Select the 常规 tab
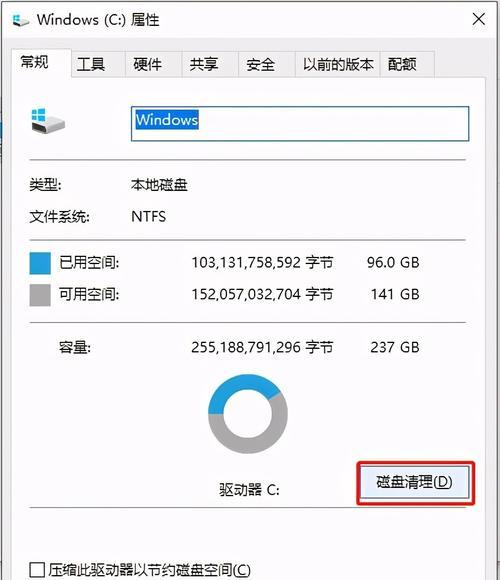Viewport: 500px width, 580px height. (x=41, y=62)
